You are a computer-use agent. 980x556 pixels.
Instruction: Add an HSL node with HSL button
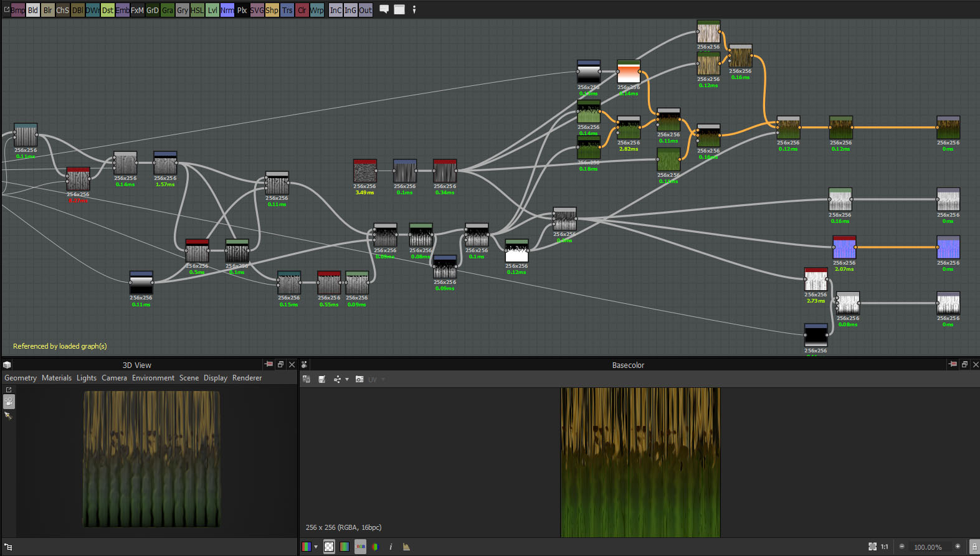[197, 10]
